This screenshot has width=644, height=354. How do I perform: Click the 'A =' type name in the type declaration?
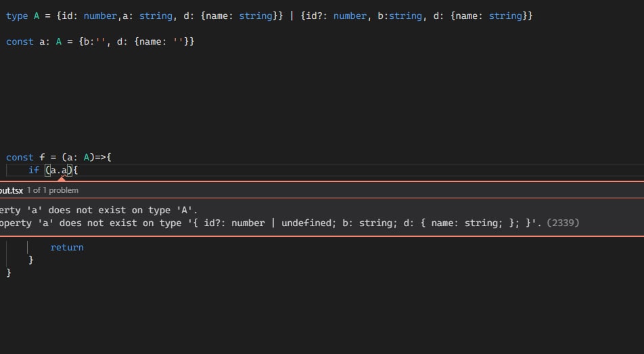[41, 16]
